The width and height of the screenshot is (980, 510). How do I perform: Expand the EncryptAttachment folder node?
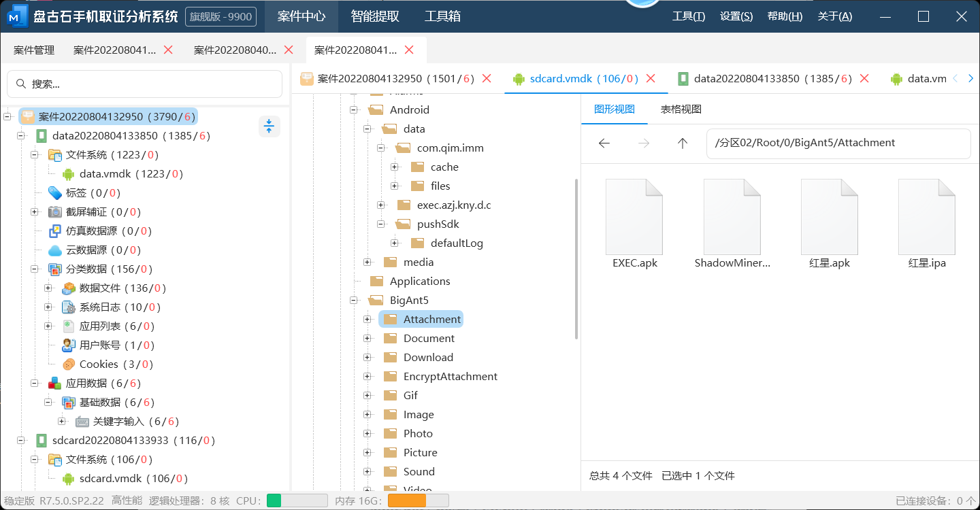[x=367, y=377]
